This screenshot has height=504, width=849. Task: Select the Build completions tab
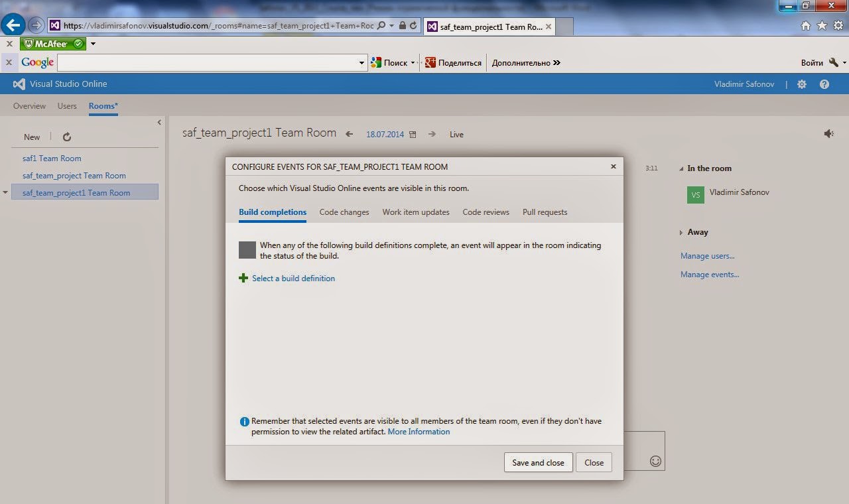pyautogui.click(x=273, y=212)
